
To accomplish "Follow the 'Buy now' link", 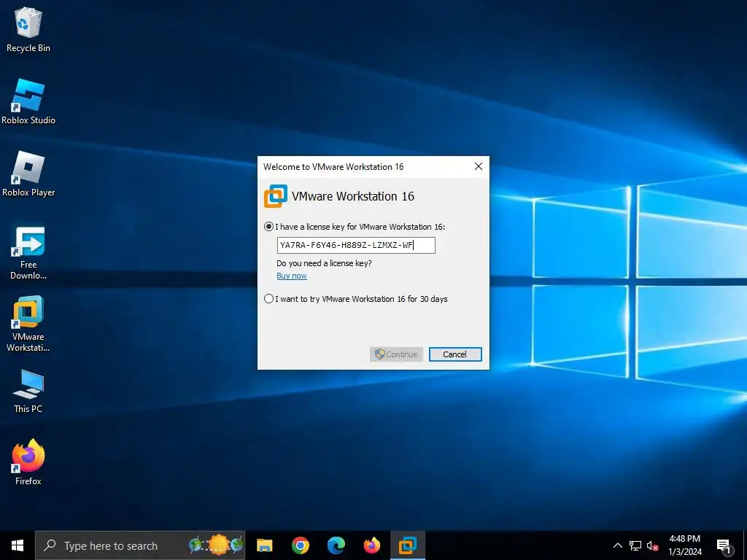I will [x=292, y=276].
